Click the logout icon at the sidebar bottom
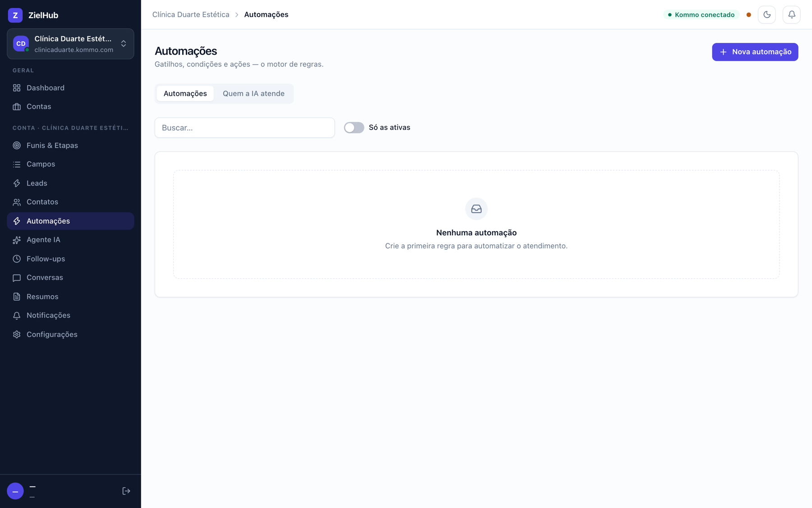Viewport: 812px width, 508px height. point(126,491)
